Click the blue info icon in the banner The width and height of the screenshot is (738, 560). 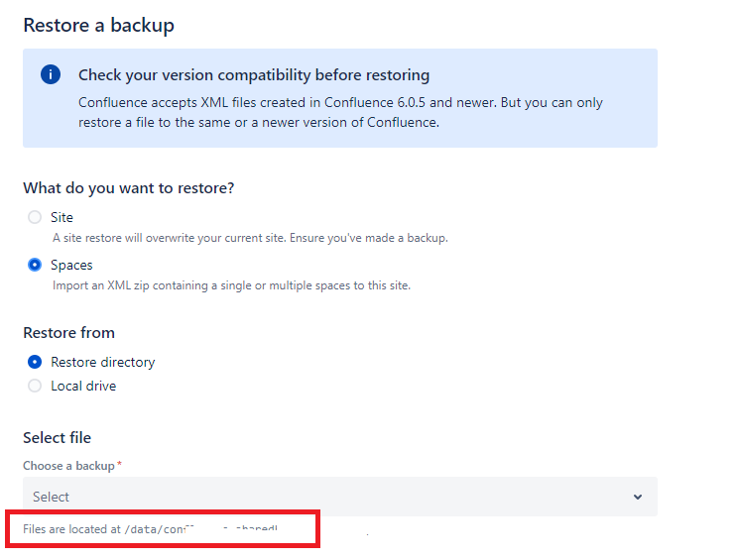[x=51, y=74]
